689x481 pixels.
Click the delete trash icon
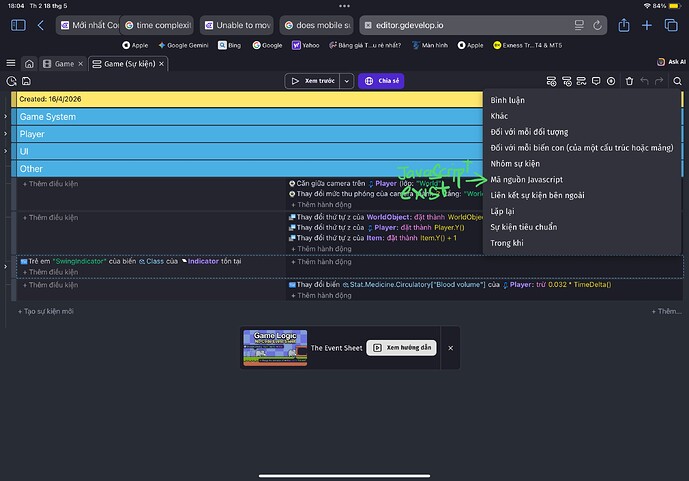coord(629,81)
